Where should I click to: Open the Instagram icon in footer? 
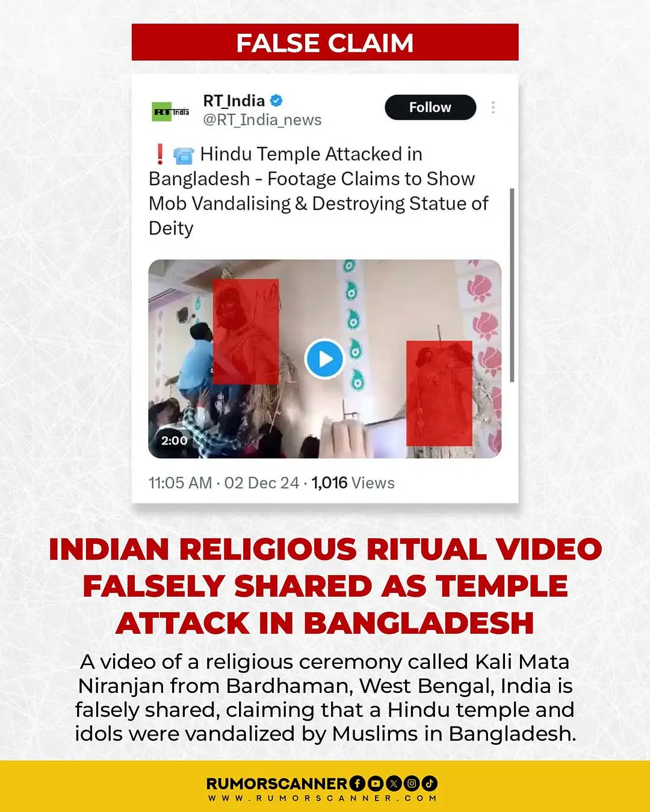[x=412, y=783]
